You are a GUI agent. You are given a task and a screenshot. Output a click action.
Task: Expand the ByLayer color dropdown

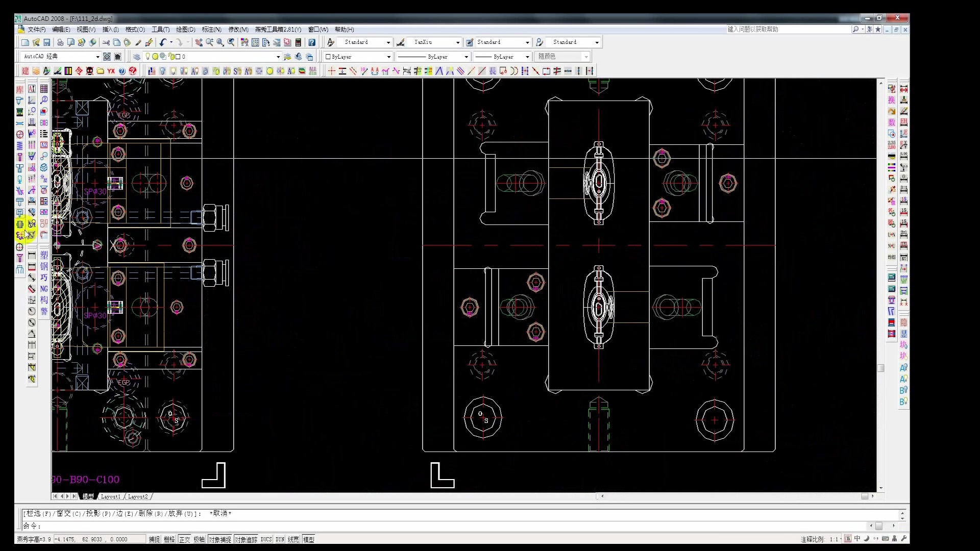388,57
